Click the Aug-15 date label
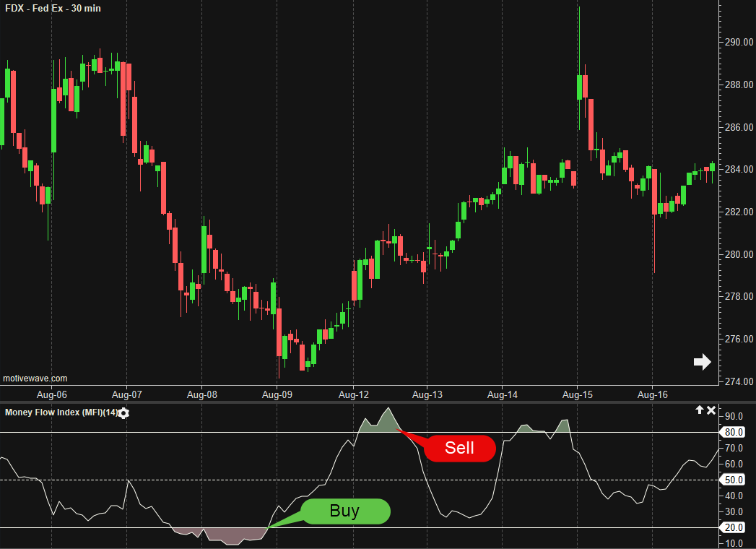756x549 pixels. point(578,394)
